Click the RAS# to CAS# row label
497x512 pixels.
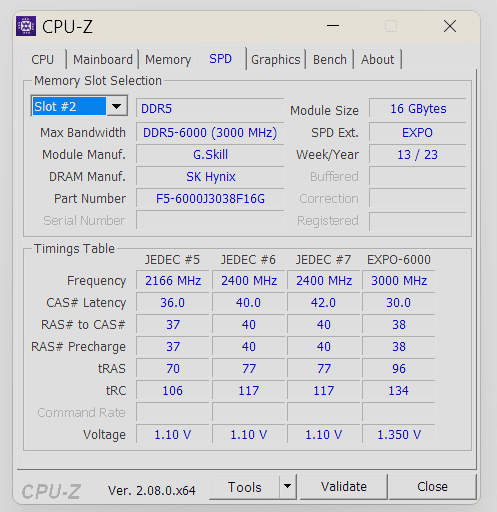pyautogui.click(x=83, y=325)
